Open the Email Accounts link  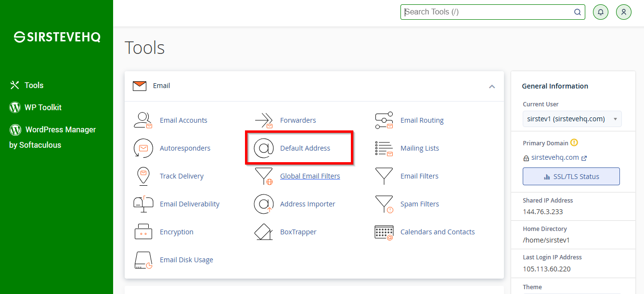pyautogui.click(x=183, y=120)
